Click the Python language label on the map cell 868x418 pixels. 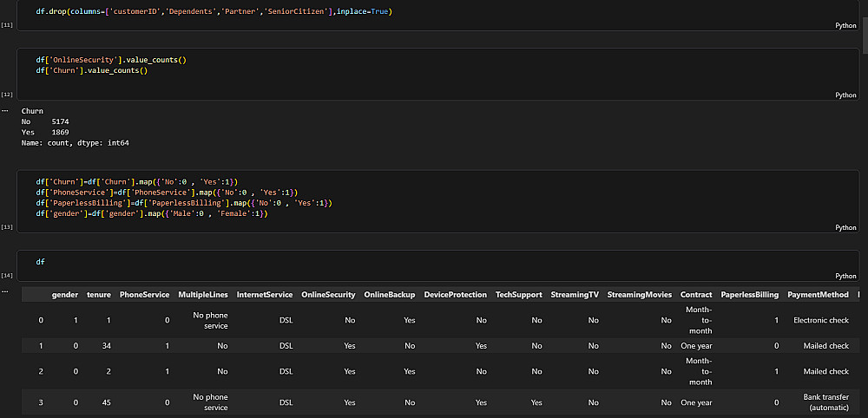click(845, 227)
